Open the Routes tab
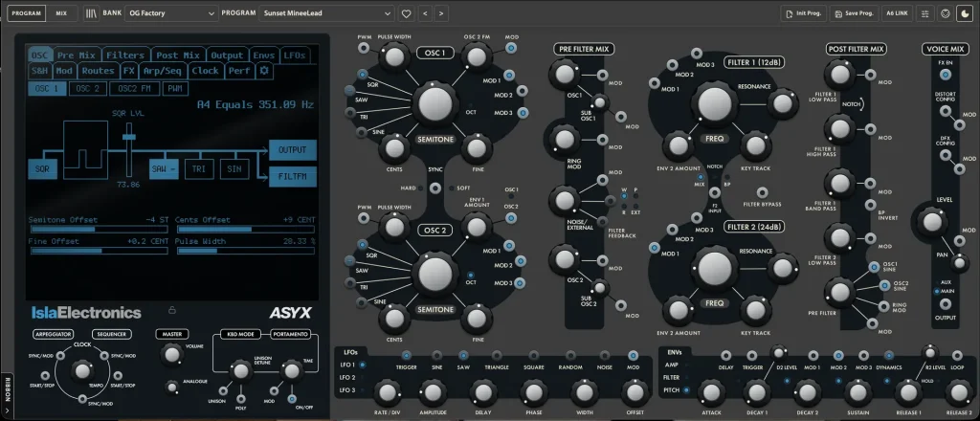 [x=99, y=71]
